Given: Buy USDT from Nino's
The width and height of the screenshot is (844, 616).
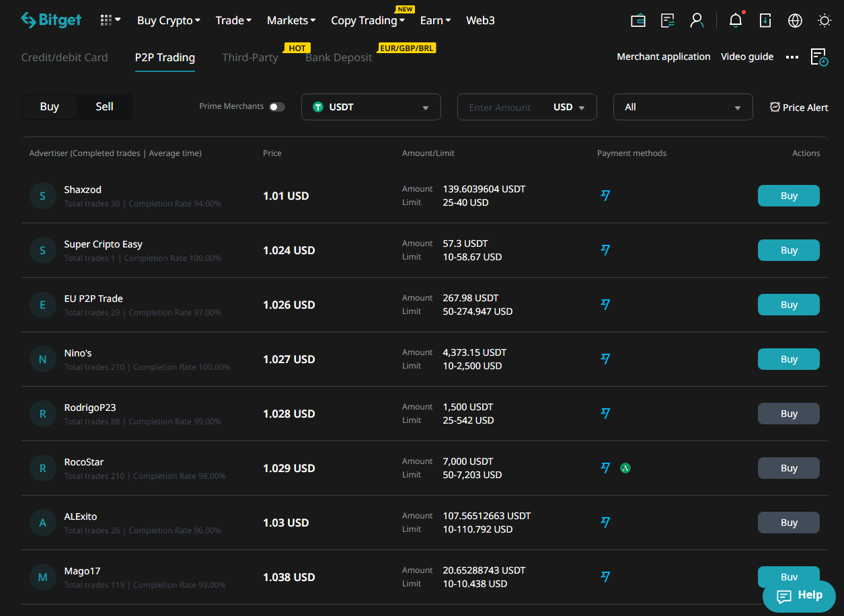Looking at the screenshot, I should pos(789,359).
